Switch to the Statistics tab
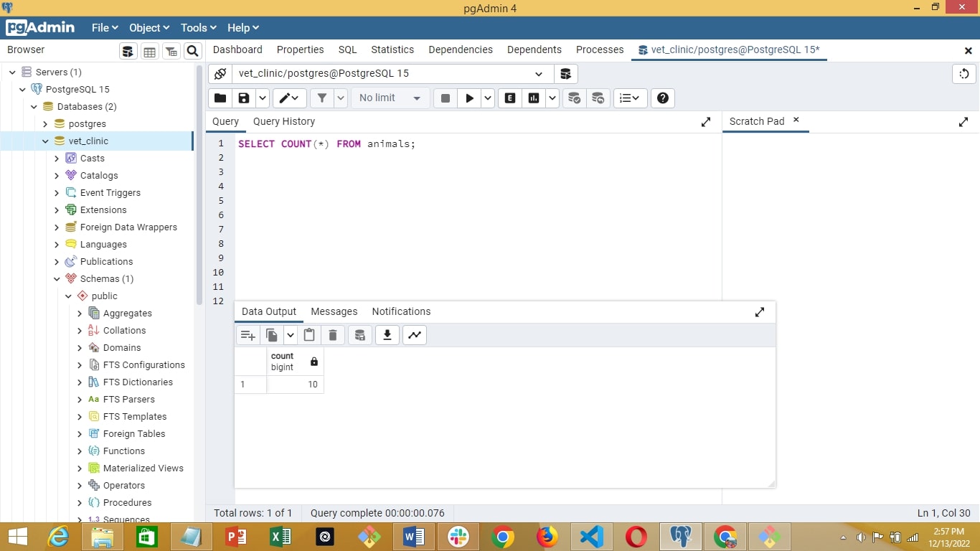 click(392, 50)
